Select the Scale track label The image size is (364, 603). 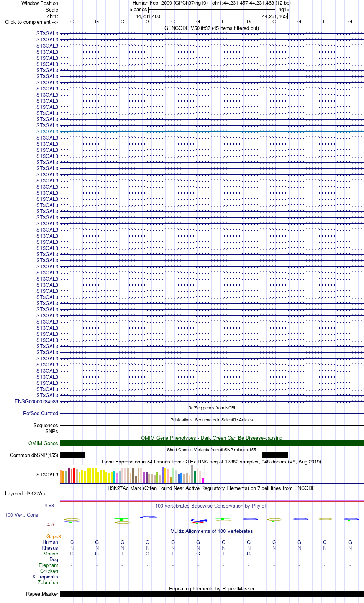tap(52, 10)
